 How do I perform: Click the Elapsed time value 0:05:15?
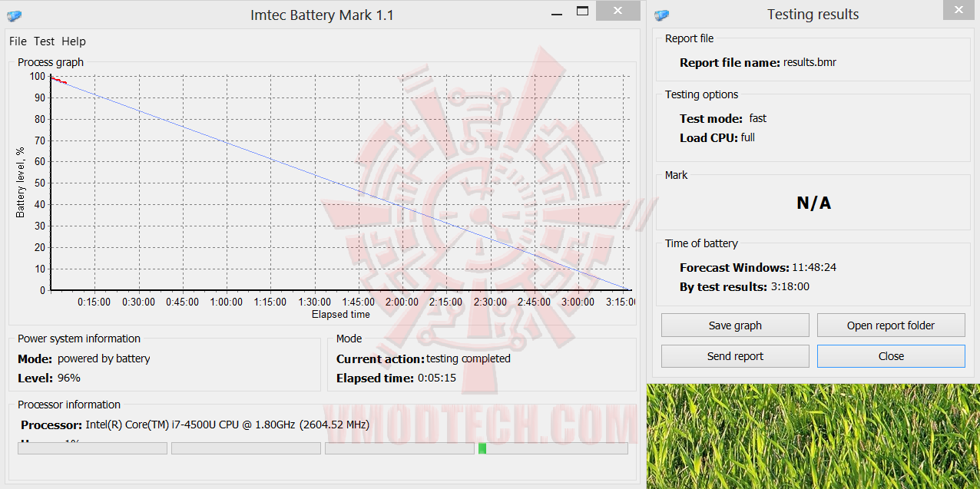pos(437,378)
